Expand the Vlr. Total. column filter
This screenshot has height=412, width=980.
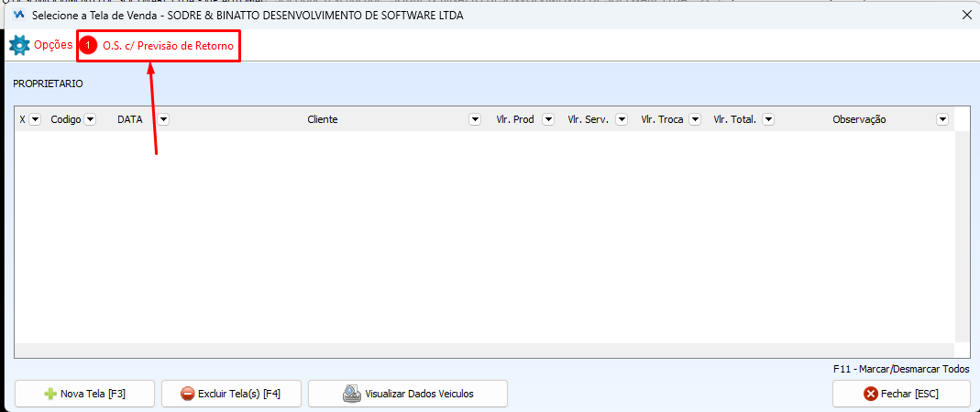coord(768,119)
